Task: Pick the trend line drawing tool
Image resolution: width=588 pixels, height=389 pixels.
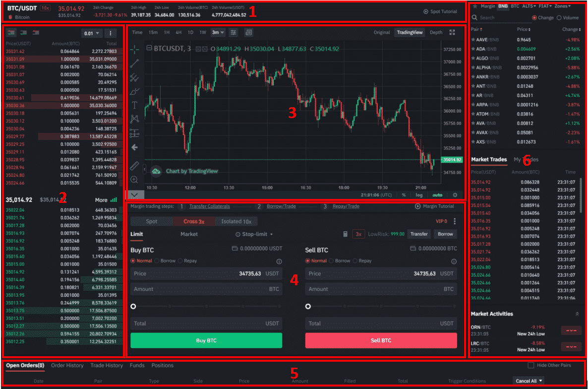Action: (134, 63)
